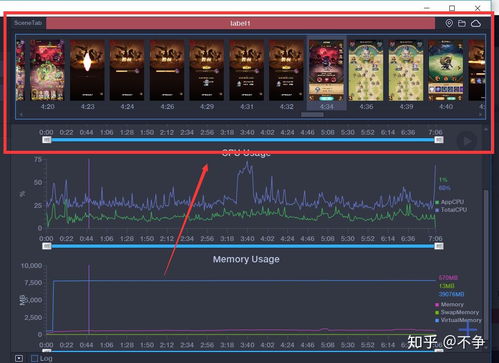The image size is (499, 363).
Task: Toggle SwapMemory legend series
Action: [x=457, y=312]
